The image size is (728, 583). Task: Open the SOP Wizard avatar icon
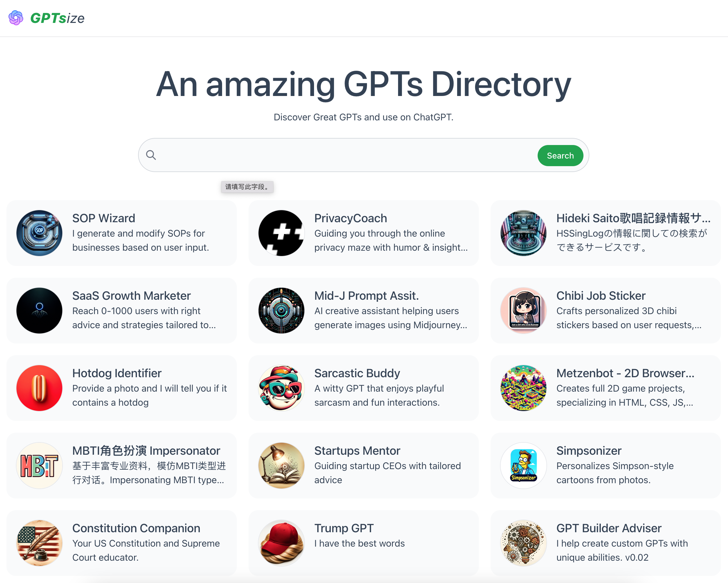(x=39, y=233)
